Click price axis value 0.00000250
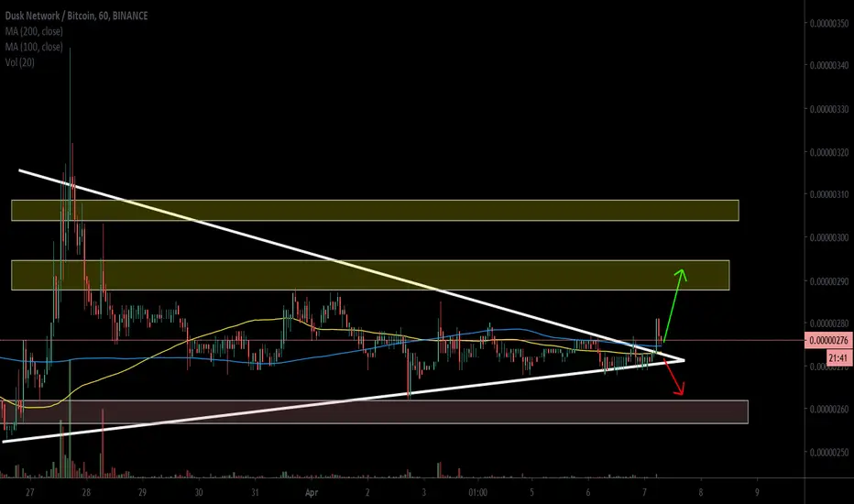 pos(829,453)
